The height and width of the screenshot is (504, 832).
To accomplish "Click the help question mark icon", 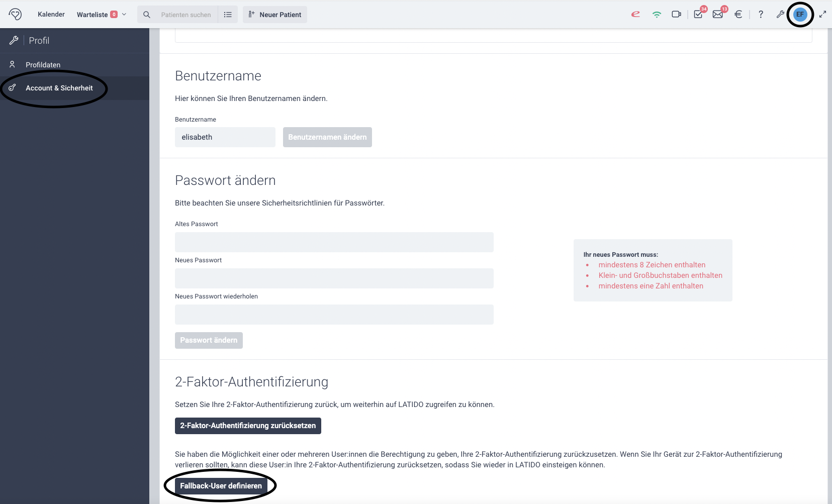I will pyautogui.click(x=761, y=14).
